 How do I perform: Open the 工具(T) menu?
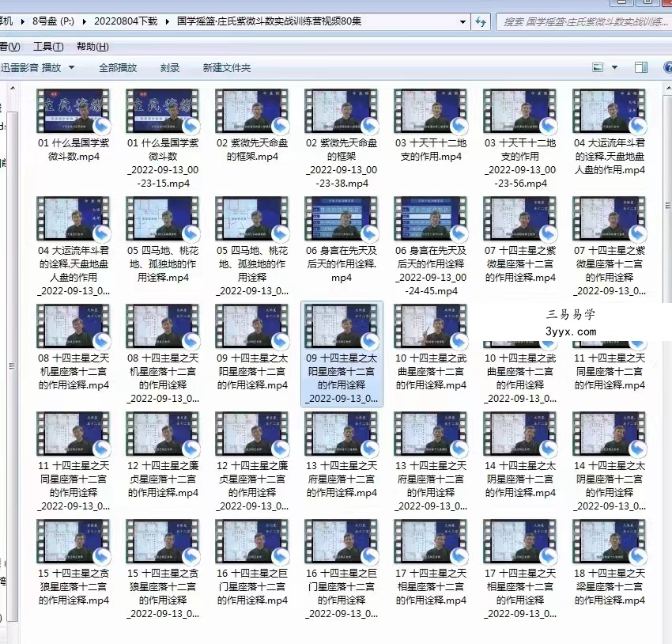(x=48, y=47)
